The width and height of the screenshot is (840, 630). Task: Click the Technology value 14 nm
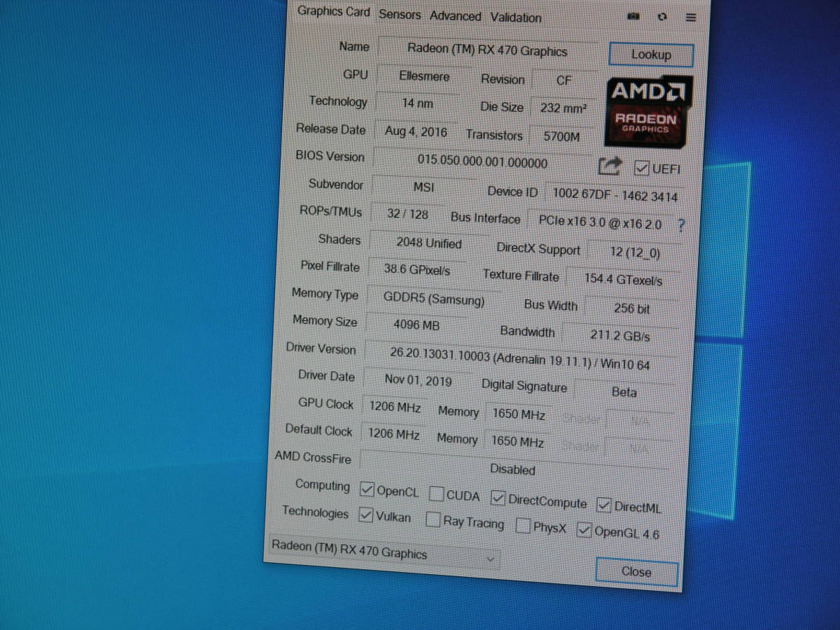417,103
